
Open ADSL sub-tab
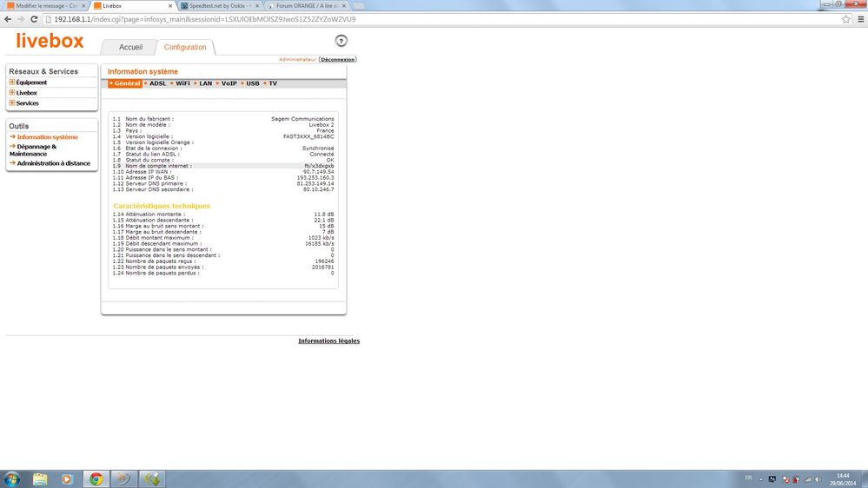pos(158,83)
